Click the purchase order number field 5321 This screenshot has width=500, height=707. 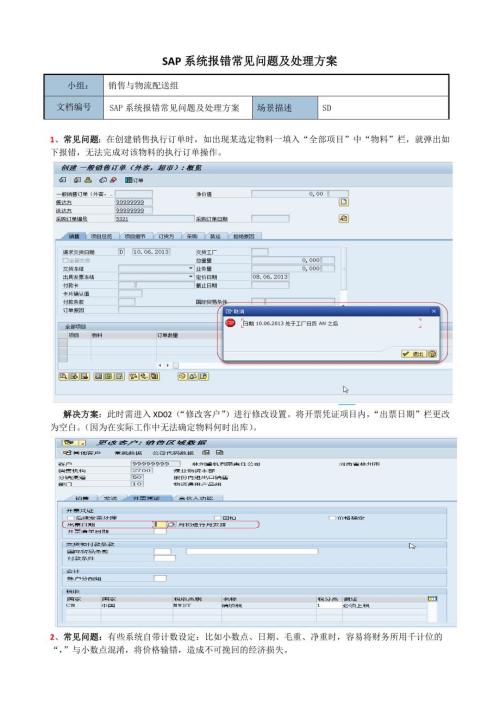pos(154,219)
